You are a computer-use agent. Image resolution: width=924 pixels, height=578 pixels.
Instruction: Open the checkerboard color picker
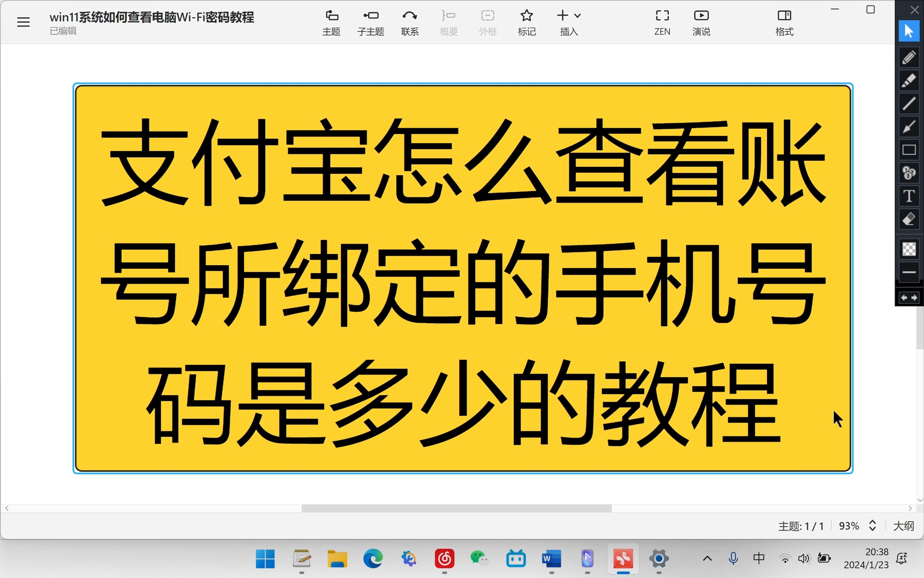pos(909,249)
